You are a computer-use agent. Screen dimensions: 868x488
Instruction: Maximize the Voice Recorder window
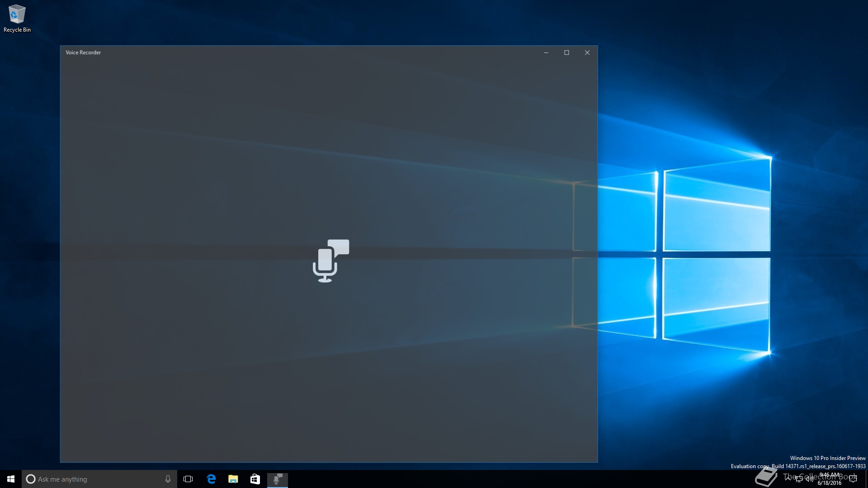(566, 52)
